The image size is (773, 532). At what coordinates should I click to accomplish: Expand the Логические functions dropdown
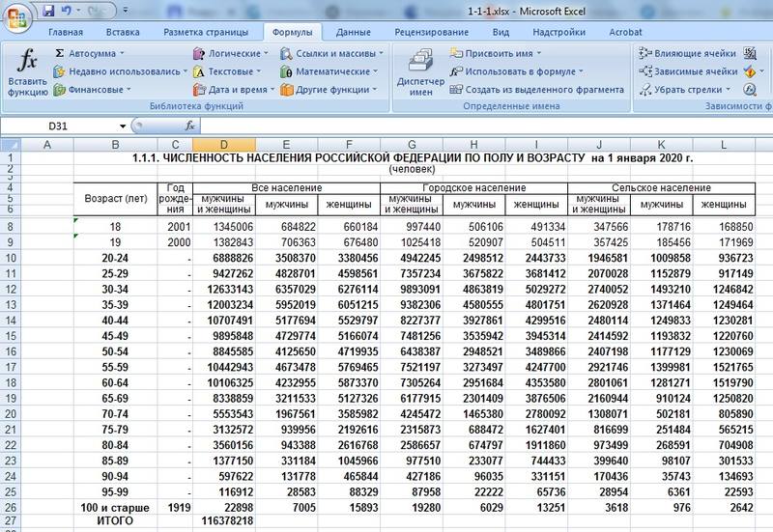pos(231,53)
